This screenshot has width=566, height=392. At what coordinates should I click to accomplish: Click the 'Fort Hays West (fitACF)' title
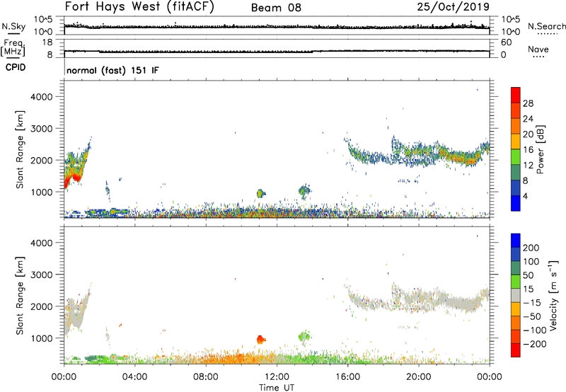pyautogui.click(x=139, y=7)
